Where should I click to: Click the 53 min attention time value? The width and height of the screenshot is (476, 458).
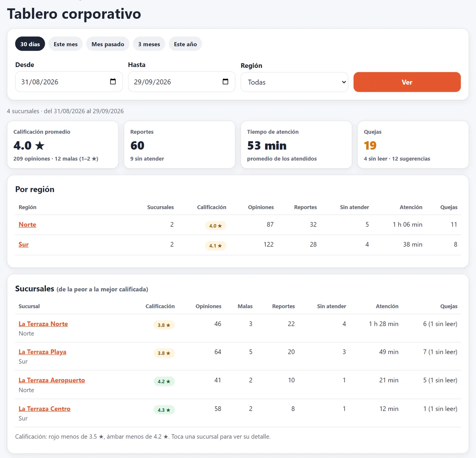coord(267,146)
